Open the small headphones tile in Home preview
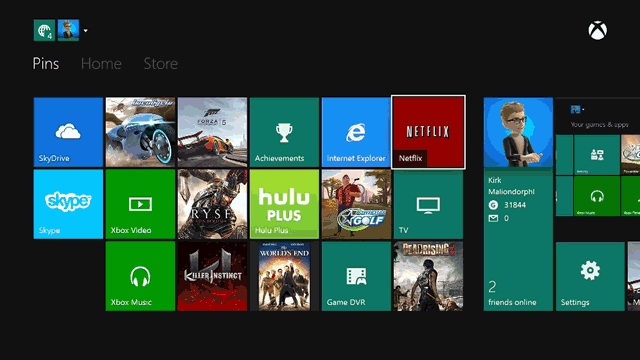The height and width of the screenshot is (360, 640). [x=597, y=196]
